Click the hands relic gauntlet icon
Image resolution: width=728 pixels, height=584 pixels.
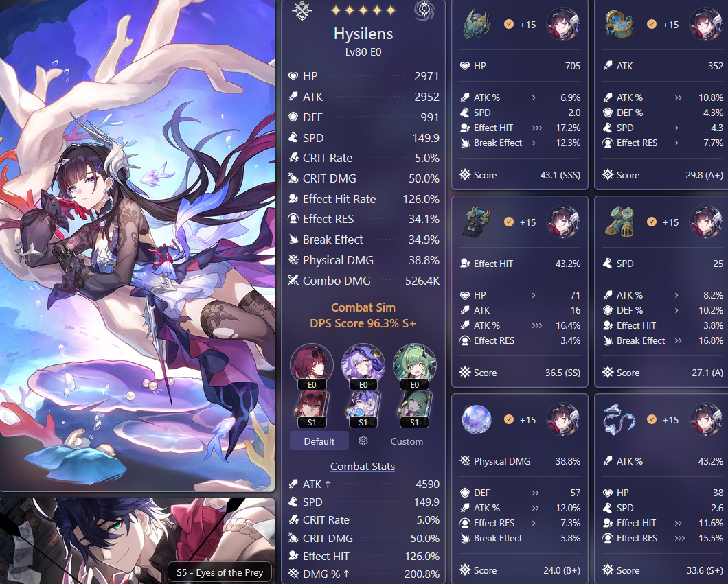point(619,24)
